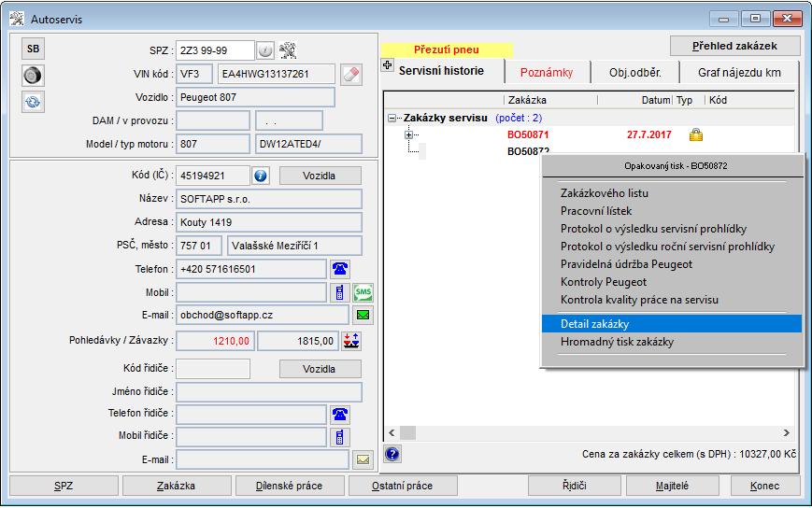
Task: Open the Obj.odběr. tab
Action: click(x=634, y=73)
